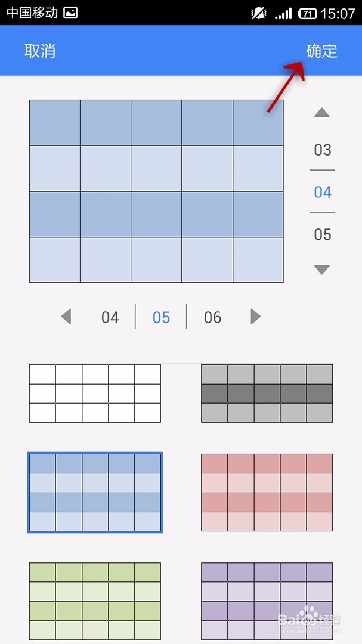Tap the left arrow beside column count
This screenshot has height=644, width=362.
[66, 317]
